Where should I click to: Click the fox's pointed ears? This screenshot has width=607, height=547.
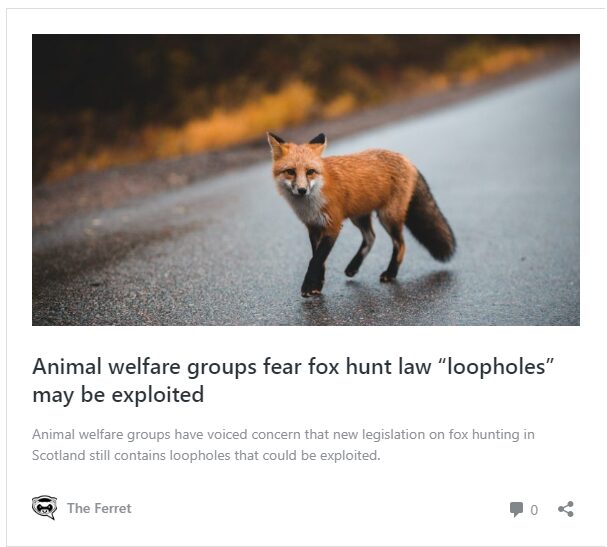coord(297,142)
